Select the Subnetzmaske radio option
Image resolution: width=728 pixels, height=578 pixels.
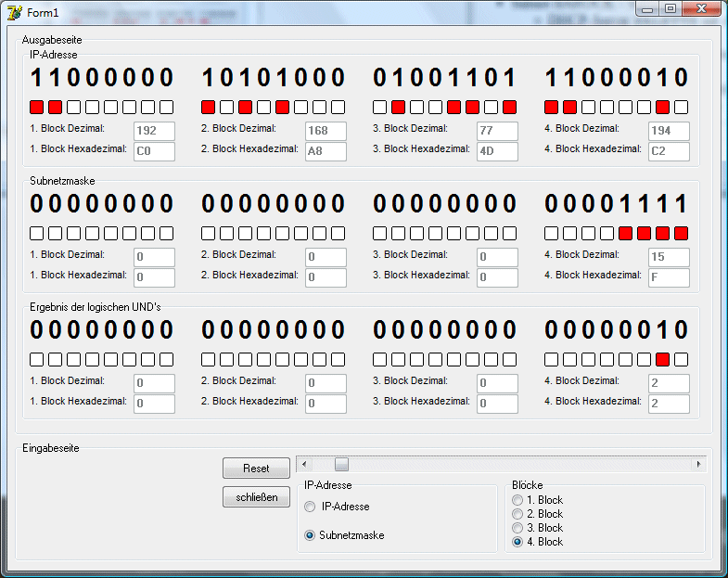point(344,535)
